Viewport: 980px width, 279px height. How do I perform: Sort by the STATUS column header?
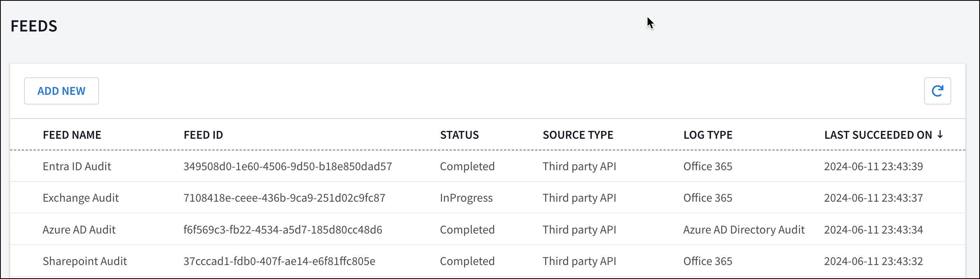point(459,135)
